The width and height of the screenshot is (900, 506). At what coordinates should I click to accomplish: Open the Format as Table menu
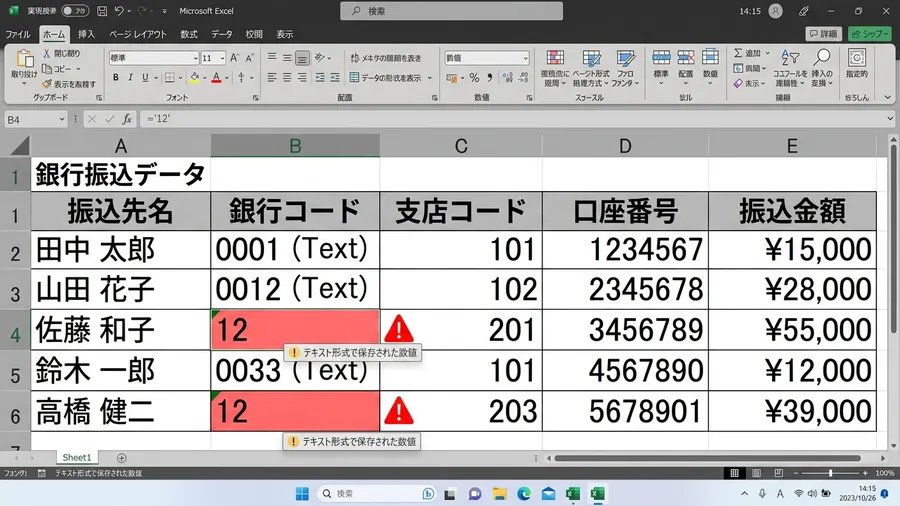click(x=591, y=68)
